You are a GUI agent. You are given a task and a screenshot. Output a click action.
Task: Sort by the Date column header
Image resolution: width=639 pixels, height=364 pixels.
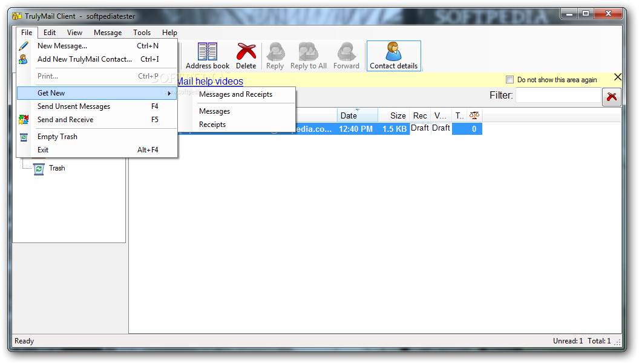pos(358,115)
